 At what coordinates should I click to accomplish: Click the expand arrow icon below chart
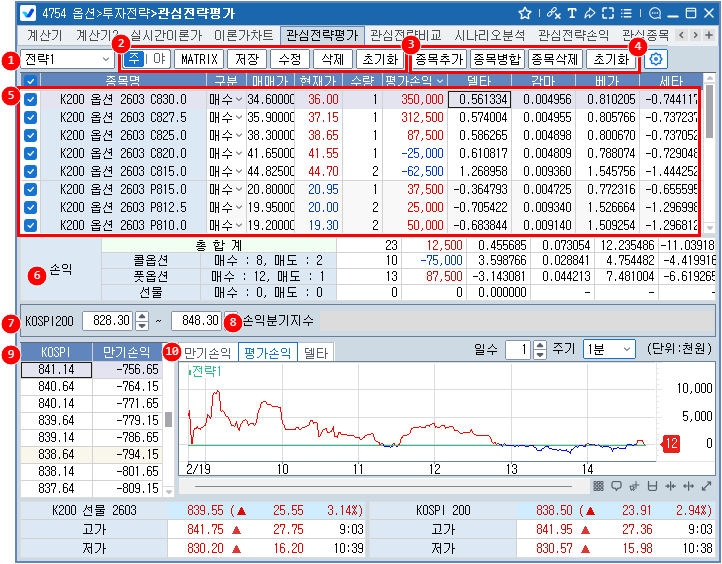click(706, 486)
